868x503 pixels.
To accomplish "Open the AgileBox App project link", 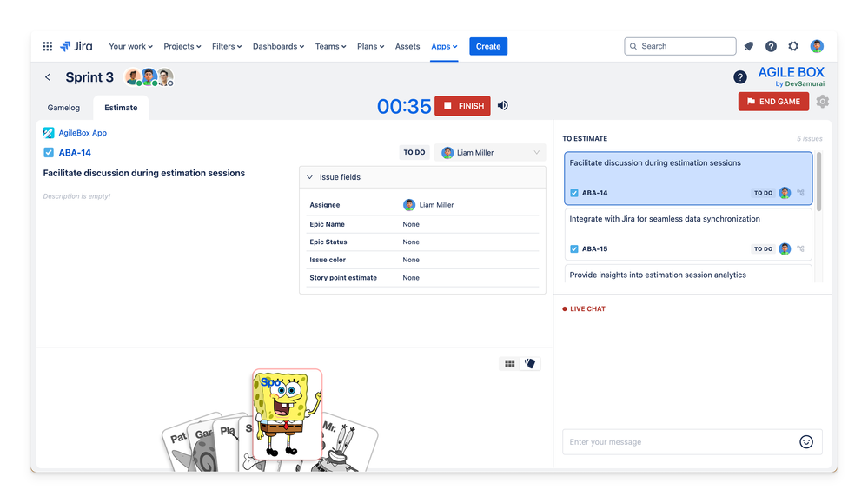I will coord(83,133).
